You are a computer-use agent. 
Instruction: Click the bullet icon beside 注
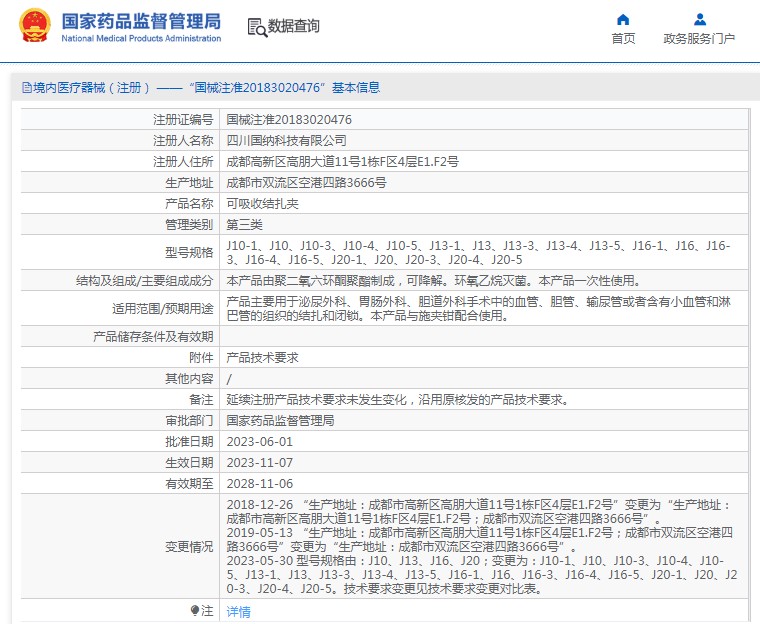(195, 610)
